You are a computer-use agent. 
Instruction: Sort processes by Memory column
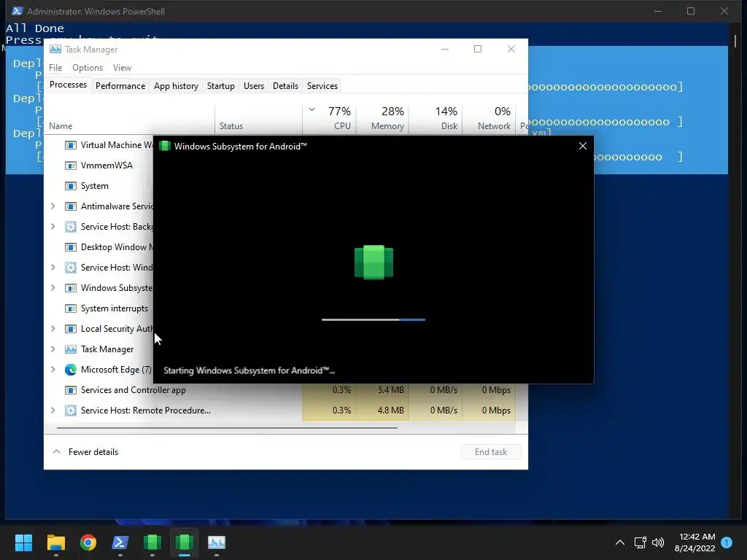tap(382, 118)
